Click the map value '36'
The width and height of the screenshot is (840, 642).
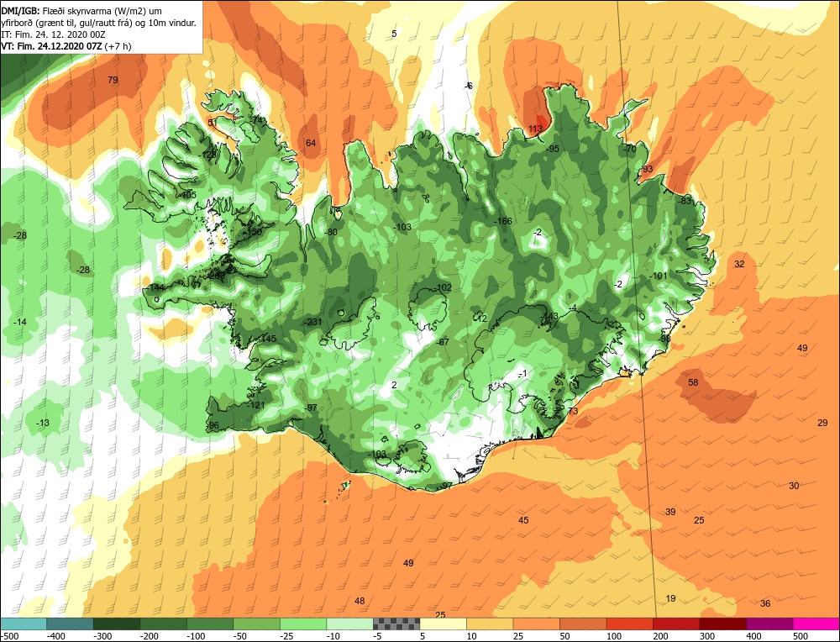click(765, 603)
